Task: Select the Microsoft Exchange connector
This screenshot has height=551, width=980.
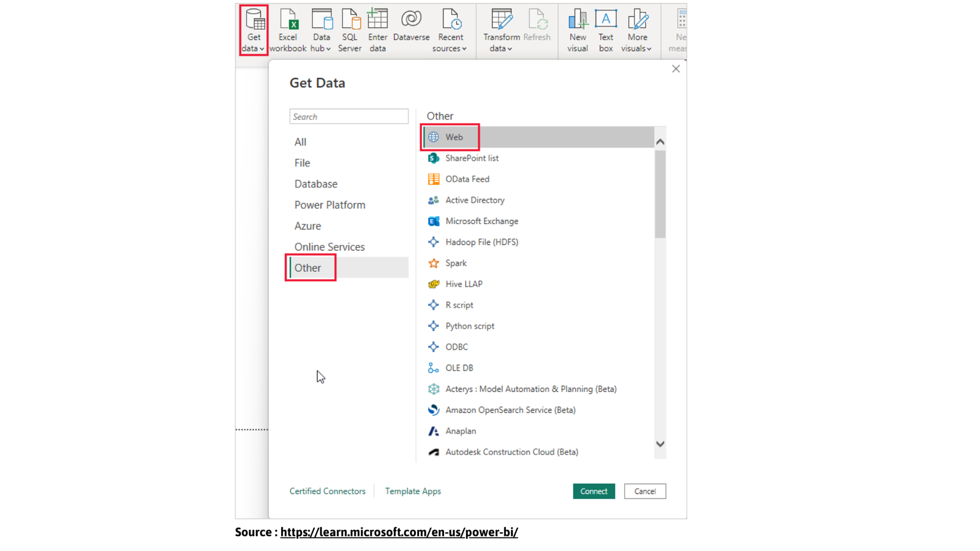Action: (x=538, y=221)
